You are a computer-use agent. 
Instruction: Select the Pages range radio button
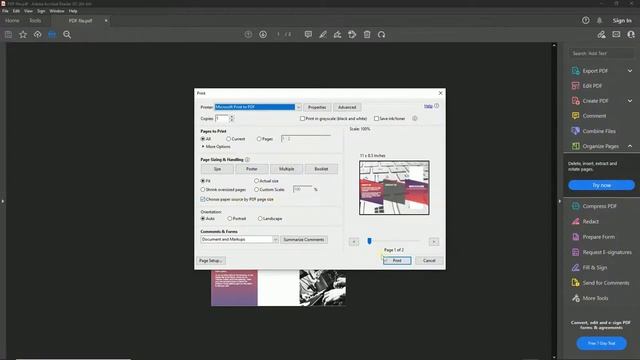(259, 139)
